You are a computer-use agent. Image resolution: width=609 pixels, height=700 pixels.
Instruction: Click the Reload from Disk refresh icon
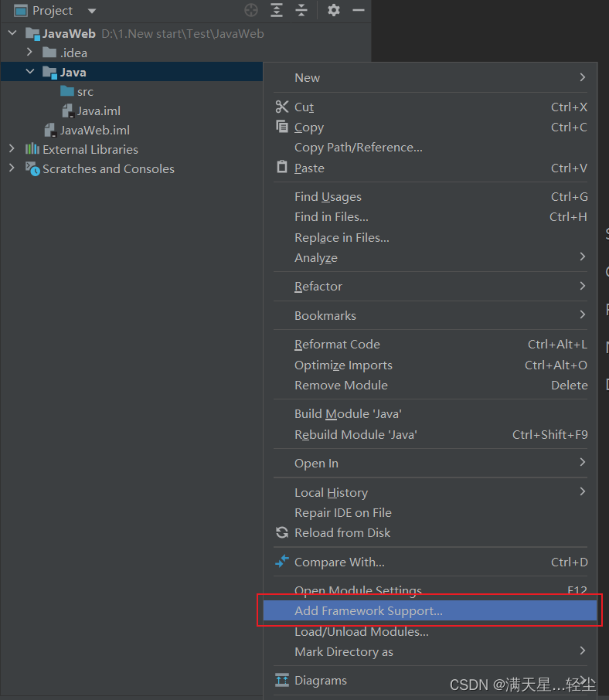282,532
